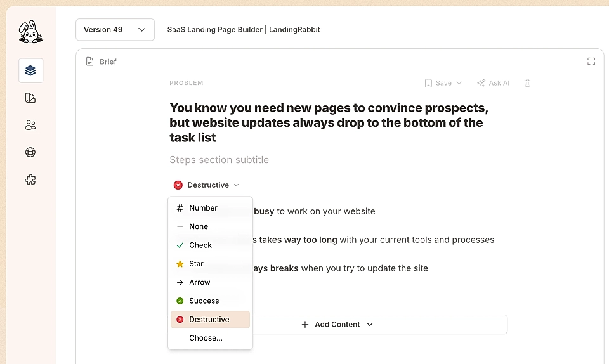The height and width of the screenshot is (364, 609).
Task: Delete section with trash icon
Action: 527,83
